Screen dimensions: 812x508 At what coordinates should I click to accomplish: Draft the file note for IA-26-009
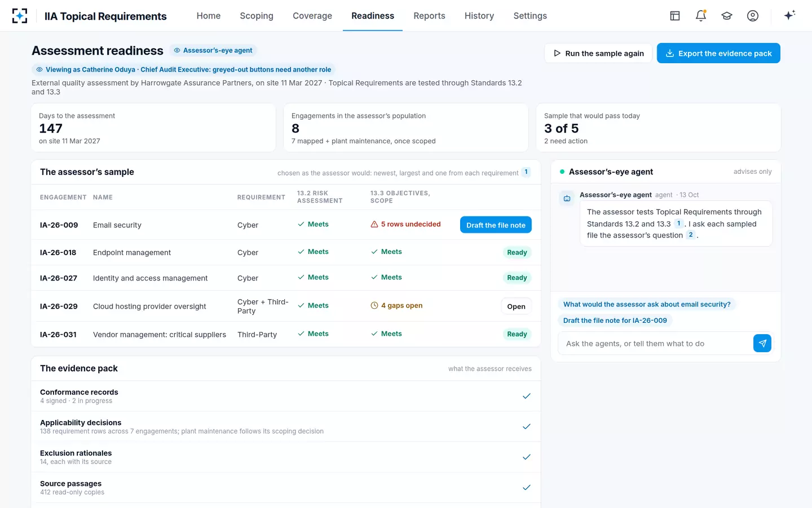(496, 225)
